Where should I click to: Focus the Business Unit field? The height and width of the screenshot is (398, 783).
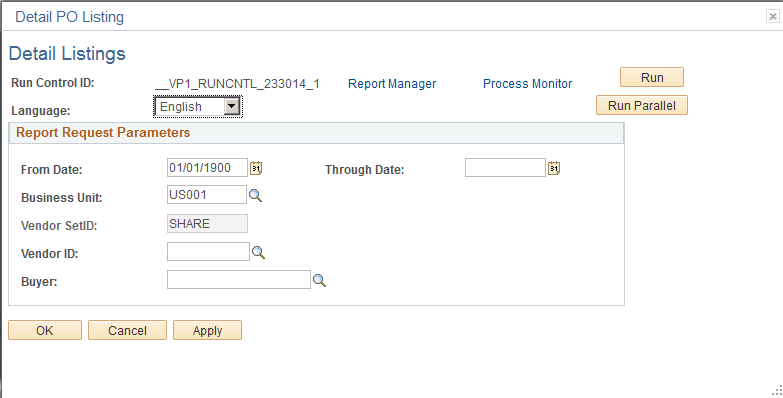coord(207,195)
